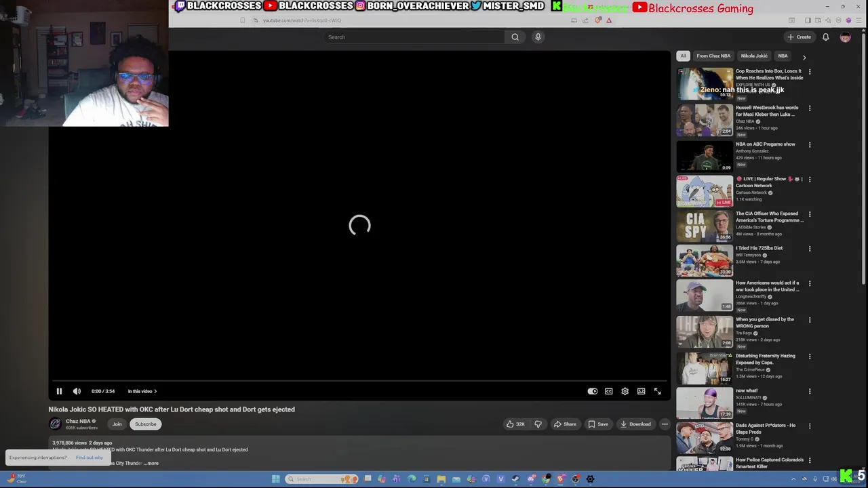Open options for 'I Tried His 725lbs Diet'
The height and width of the screenshot is (488, 868).
pyautogui.click(x=810, y=249)
